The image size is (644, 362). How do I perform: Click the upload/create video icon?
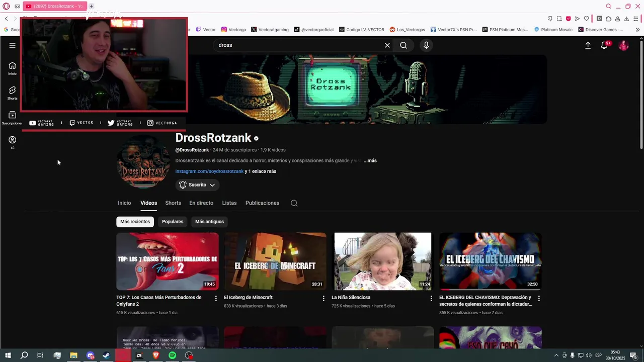pyautogui.click(x=588, y=45)
